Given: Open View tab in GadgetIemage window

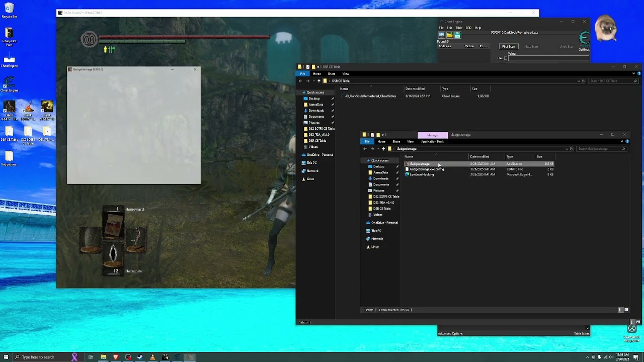Looking at the screenshot, I should point(411,141).
